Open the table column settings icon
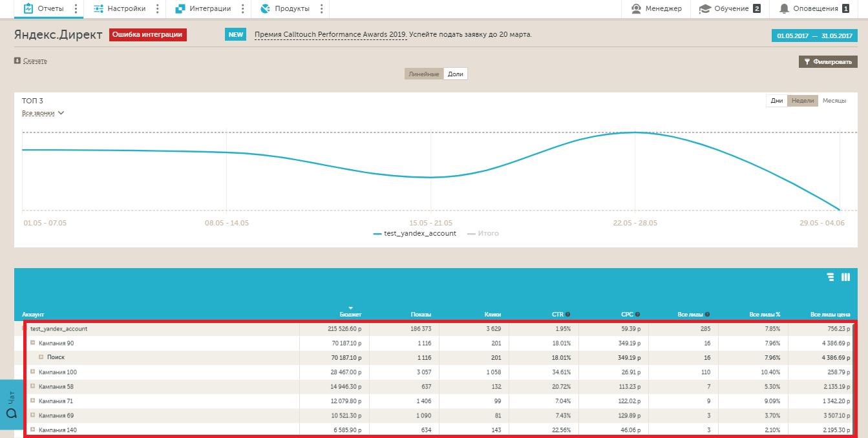This screenshot has width=868, height=438. (x=845, y=277)
